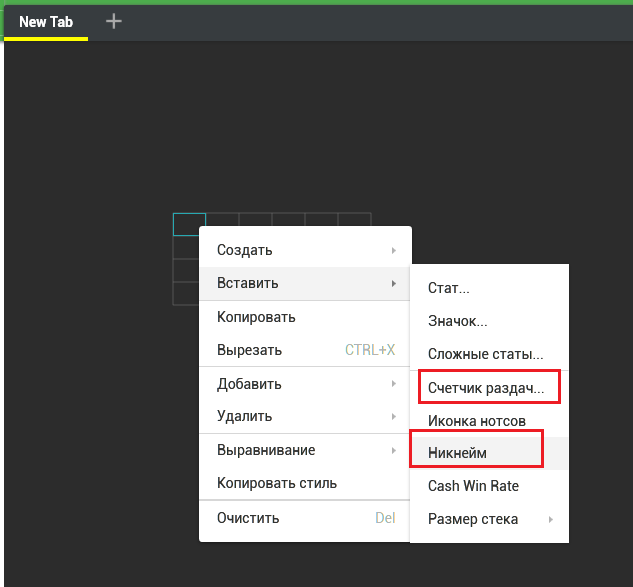Expand the Размер стека submenu
Image resolution: width=633 pixels, height=587 pixels.
tap(489, 519)
